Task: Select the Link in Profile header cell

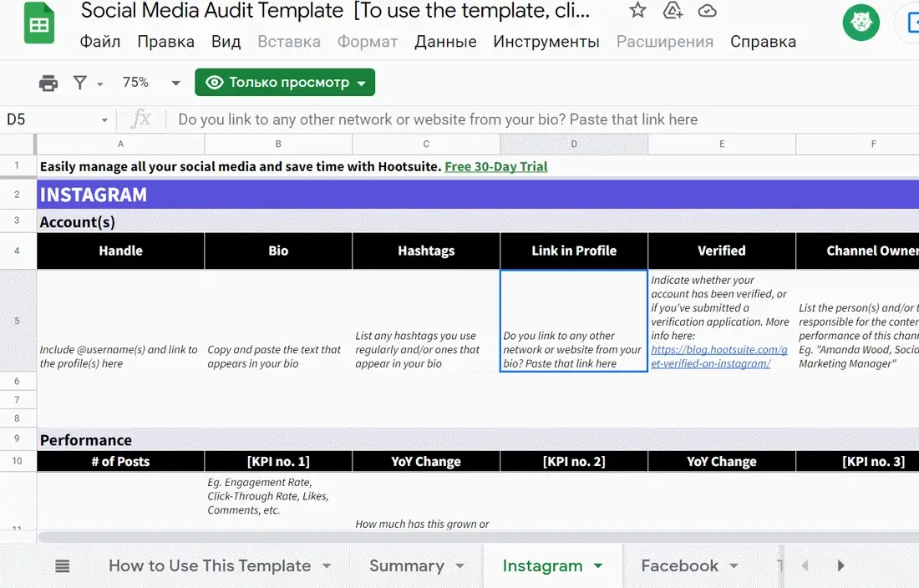Action: pos(574,251)
